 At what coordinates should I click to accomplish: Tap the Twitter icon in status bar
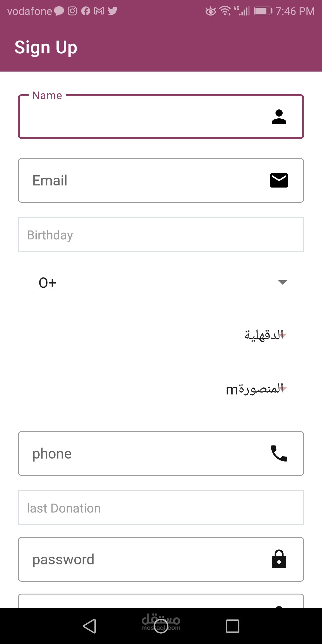[113, 11]
